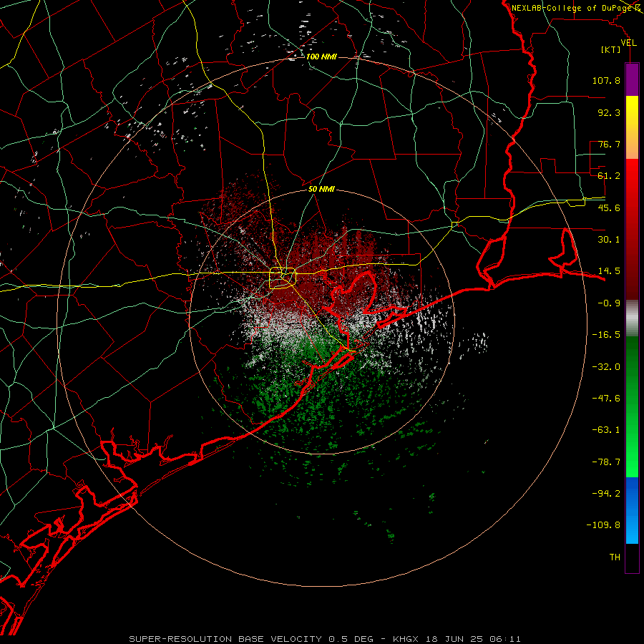
Task: Select the 92.3 scale value
Action: [609, 112]
